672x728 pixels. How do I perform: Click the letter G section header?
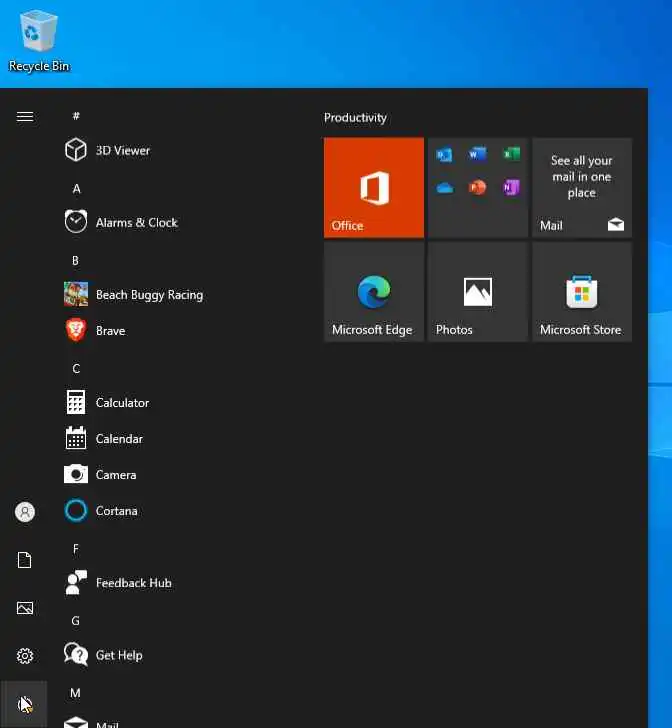75,621
